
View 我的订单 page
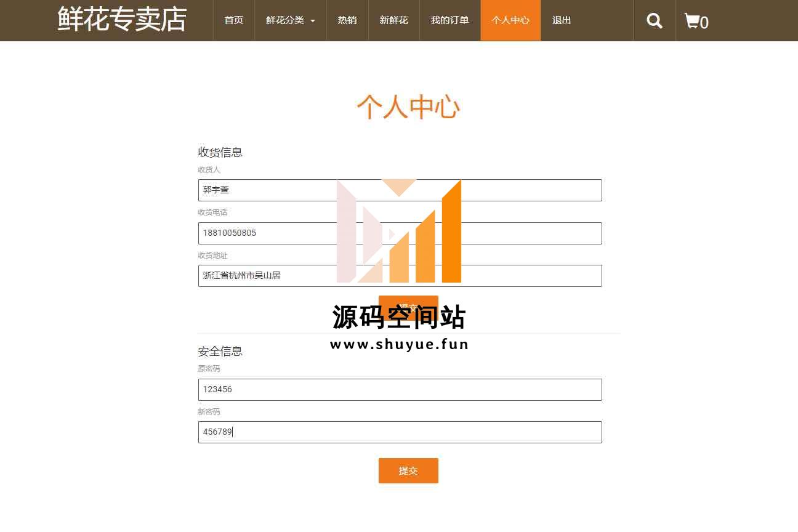(x=450, y=20)
